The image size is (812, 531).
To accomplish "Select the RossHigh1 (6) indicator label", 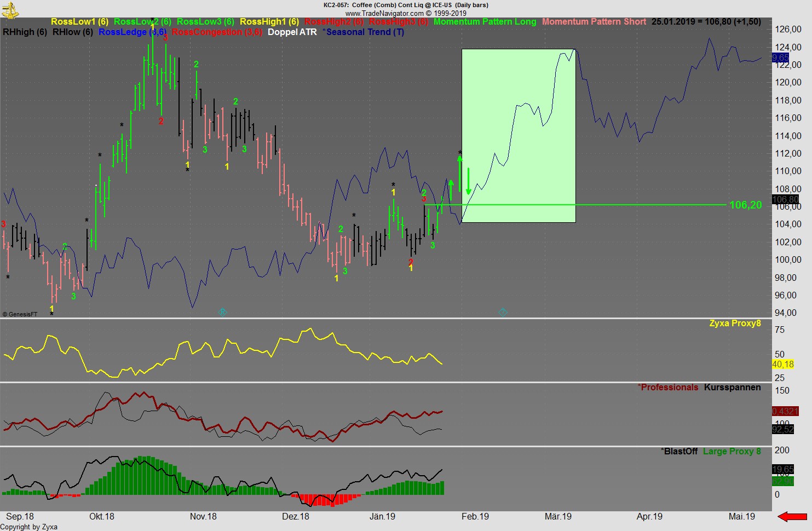I will pyautogui.click(x=269, y=22).
